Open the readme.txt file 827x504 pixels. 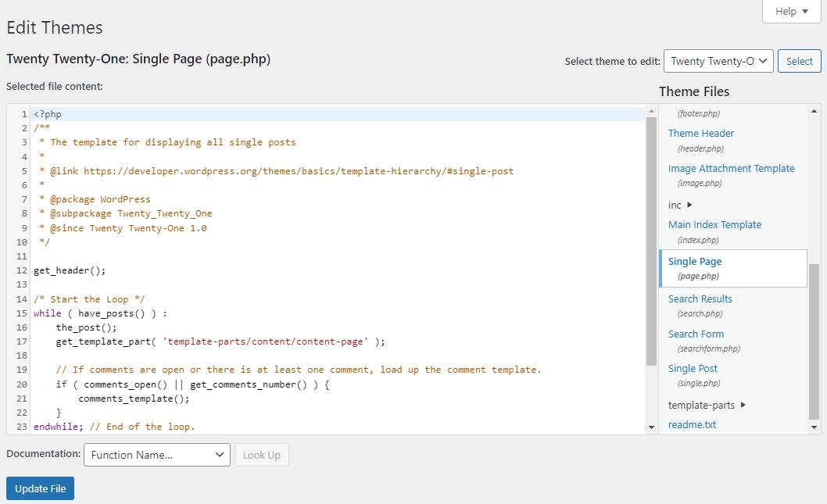coord(692,424)
